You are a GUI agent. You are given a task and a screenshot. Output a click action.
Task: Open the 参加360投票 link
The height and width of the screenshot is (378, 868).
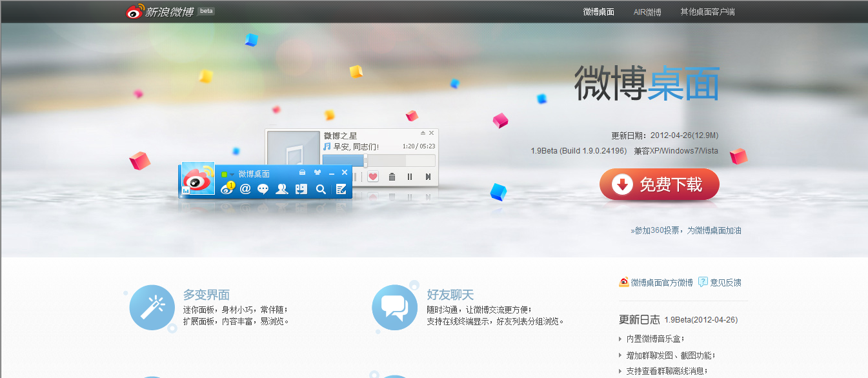(x=687, y=230)
